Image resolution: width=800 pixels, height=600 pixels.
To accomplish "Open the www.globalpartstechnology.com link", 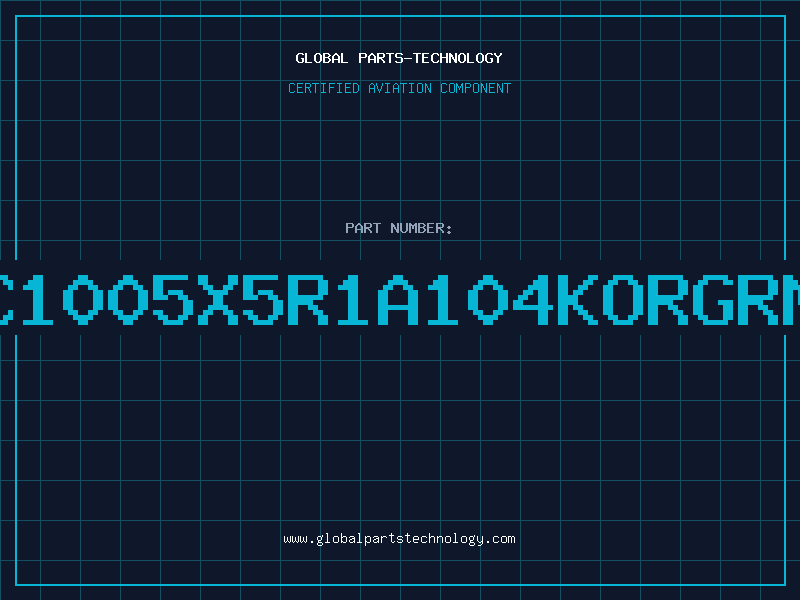I will 399,539.
